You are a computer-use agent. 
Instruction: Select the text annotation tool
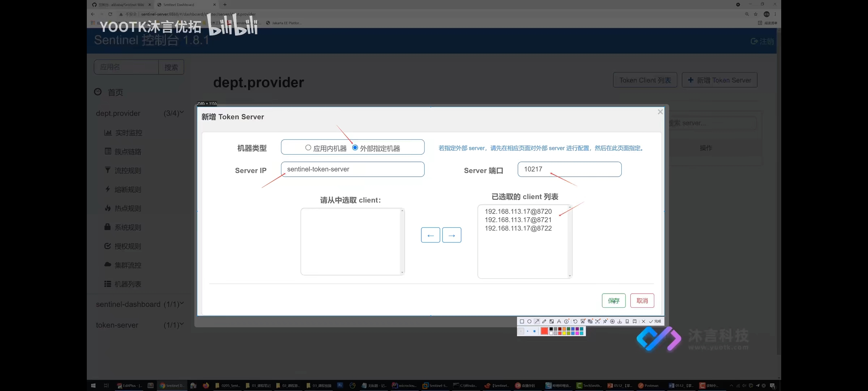(559, 321)
